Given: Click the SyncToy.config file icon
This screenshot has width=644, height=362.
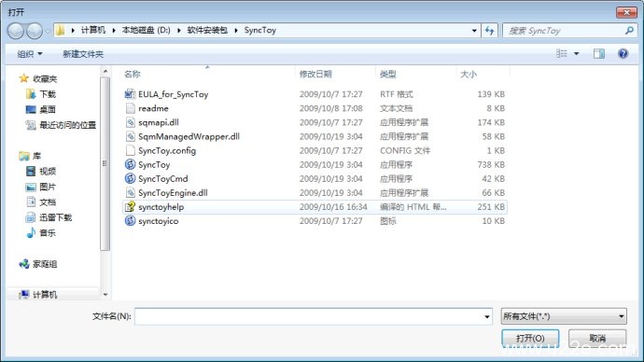Looking at the screenshot, I should tap(130, 150).
